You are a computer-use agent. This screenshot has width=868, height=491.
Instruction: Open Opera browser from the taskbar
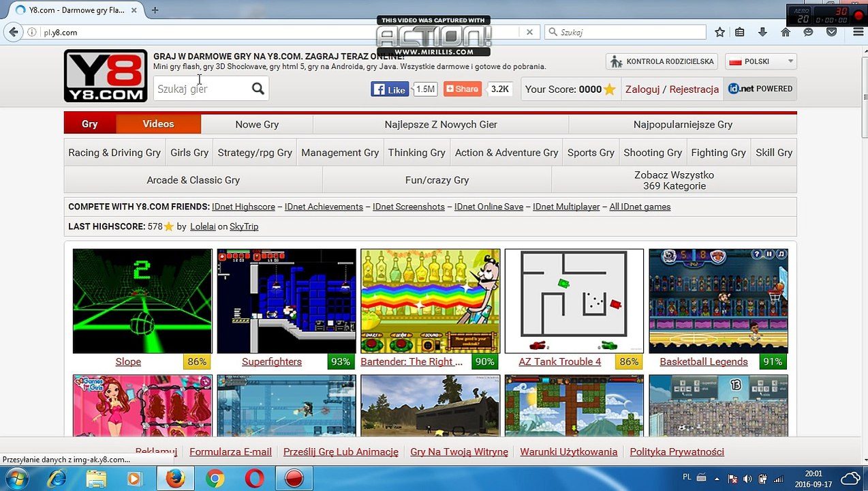click(x=254, y=479)
